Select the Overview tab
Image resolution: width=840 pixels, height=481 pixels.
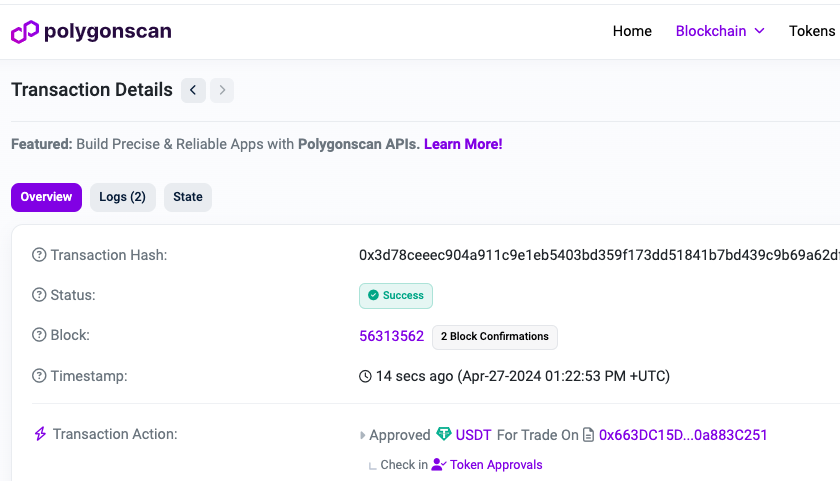[x=46, y=197]
